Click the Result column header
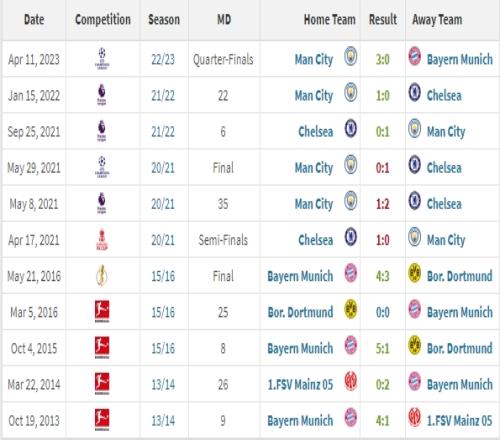Screen dimensions: 500x440 pyautogui.click(x=383, y=19)
